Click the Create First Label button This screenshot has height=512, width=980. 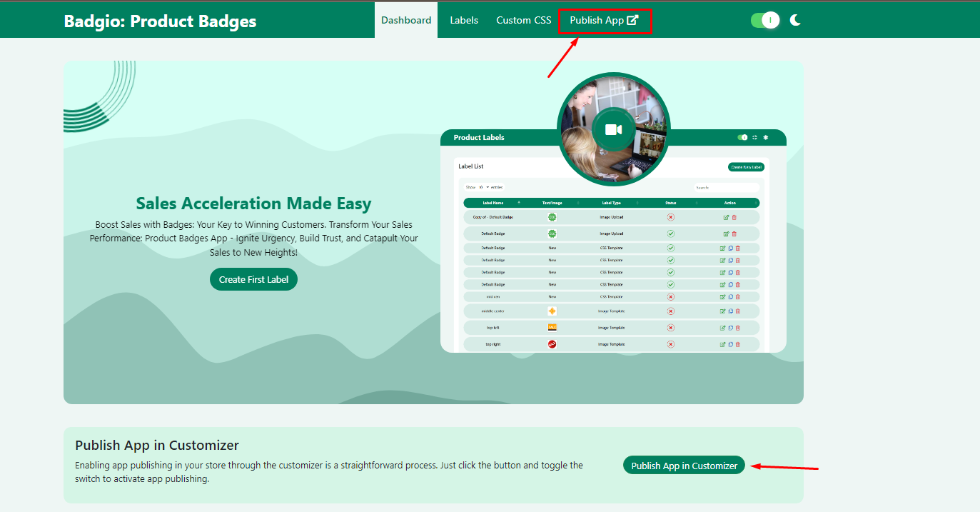253,279
